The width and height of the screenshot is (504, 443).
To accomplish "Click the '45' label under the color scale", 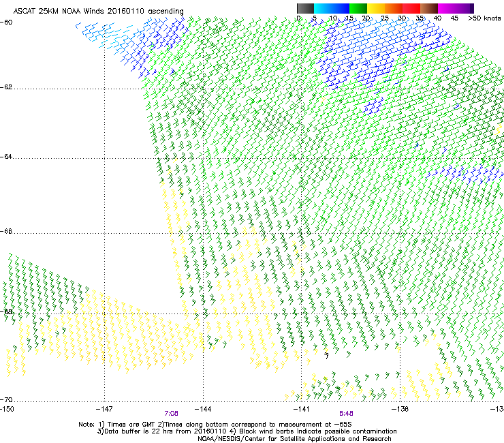I will click(454, 18).
